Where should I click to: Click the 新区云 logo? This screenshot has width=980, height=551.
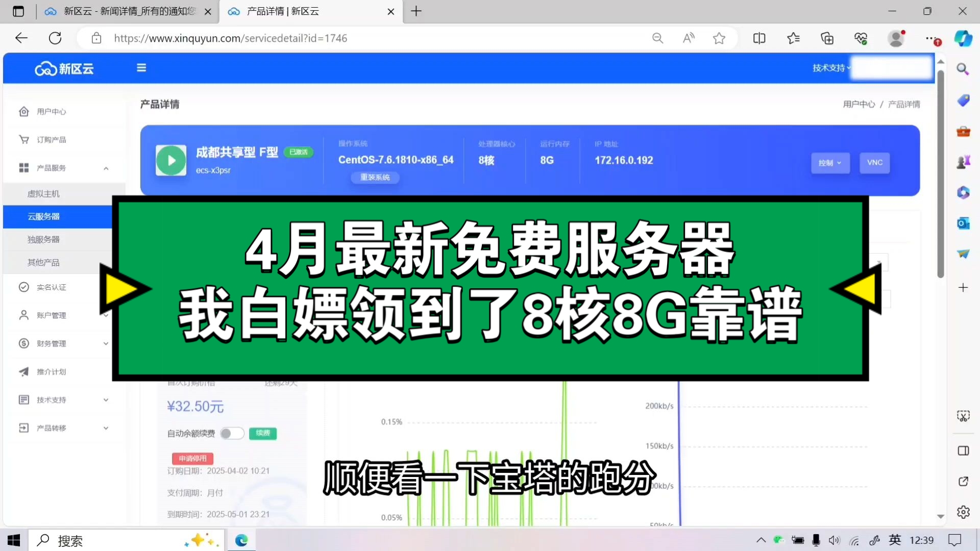coord(64,68)
